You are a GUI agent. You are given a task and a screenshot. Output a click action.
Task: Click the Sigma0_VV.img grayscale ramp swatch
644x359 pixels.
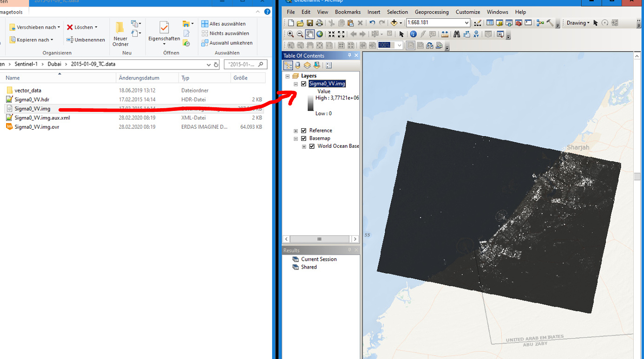310,104
